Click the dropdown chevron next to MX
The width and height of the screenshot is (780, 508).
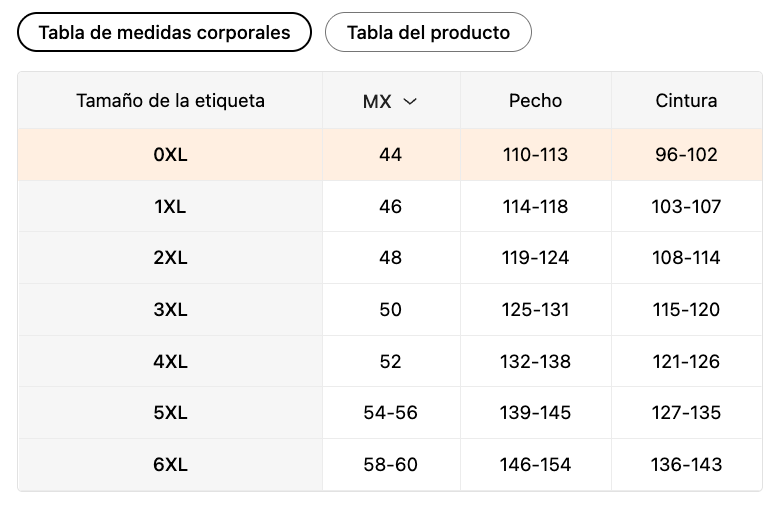coord(409,101)
